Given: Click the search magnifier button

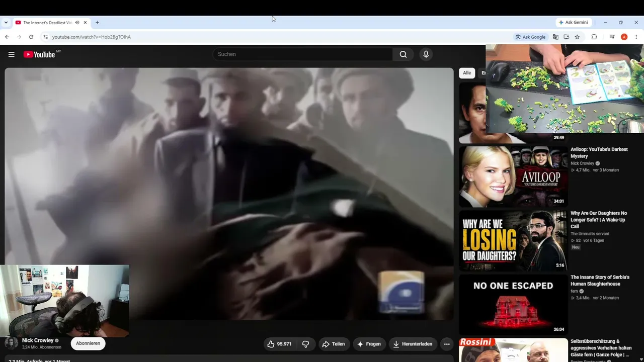Looking at the screenshot, I should tap(403, 54).
